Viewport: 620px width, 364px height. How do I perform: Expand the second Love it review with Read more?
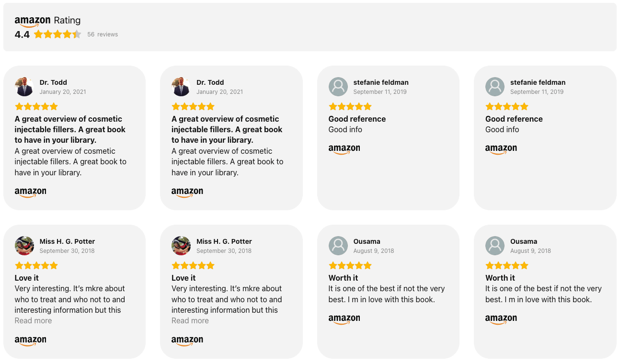tap(190, 321)
